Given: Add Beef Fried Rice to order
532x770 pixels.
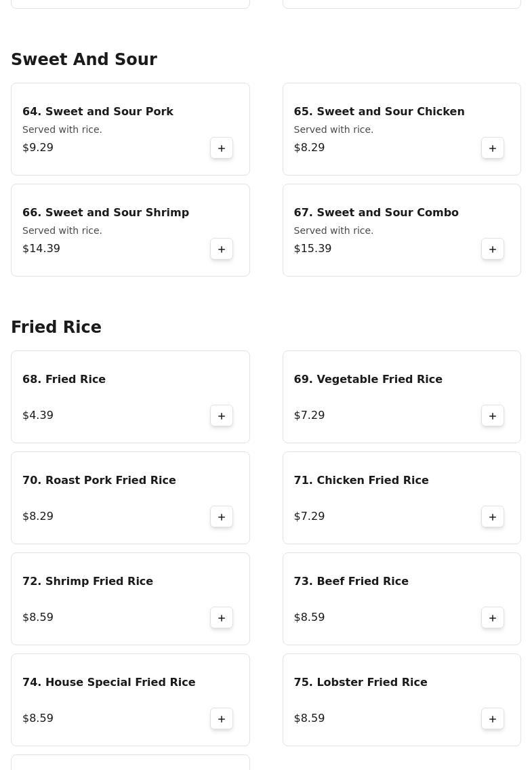Looking at the screenshot, I should tap(493, 617).
